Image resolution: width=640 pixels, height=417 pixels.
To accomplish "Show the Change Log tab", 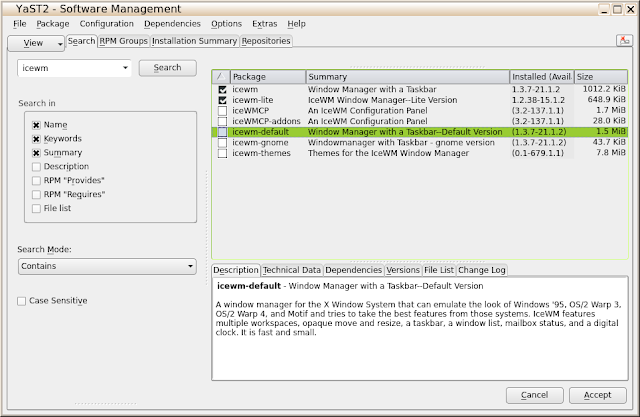I will (x=482, y=270).
